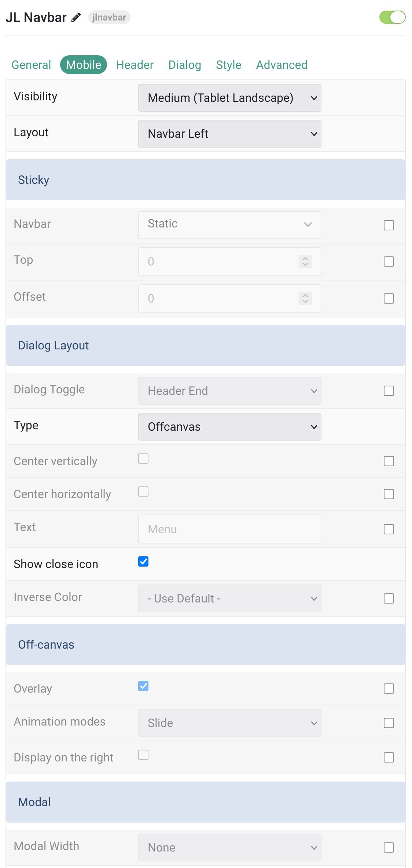Click the Top field number stepper arrows
The width and height of the screenshot is (412, 868).
click(x=305, y=261)
